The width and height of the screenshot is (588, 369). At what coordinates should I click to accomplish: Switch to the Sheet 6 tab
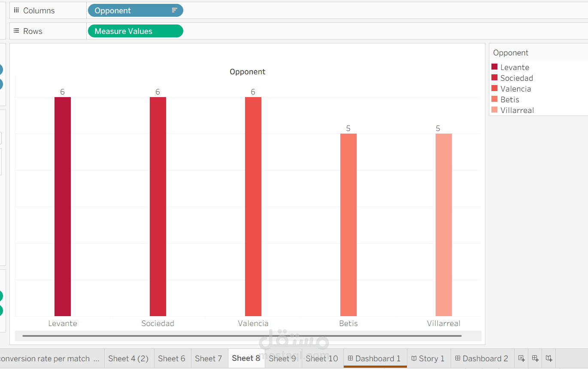point(172,358)
